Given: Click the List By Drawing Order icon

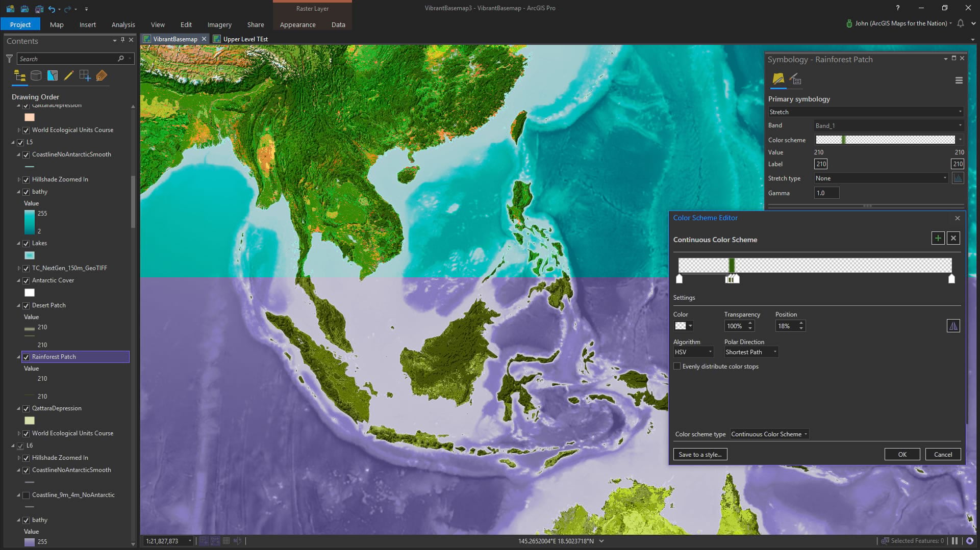Looking at the screenshot, I should pos(20,76).
